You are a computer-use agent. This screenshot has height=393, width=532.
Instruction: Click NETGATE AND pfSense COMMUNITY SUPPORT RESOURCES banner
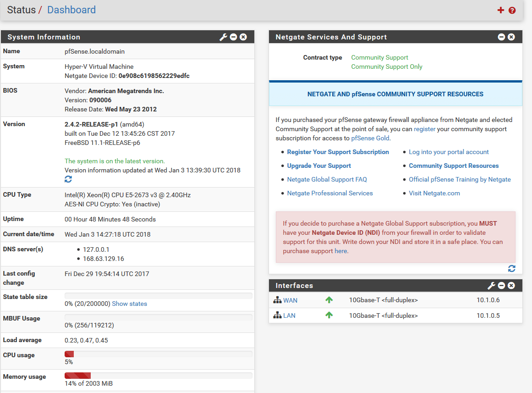tap(395, 94)
